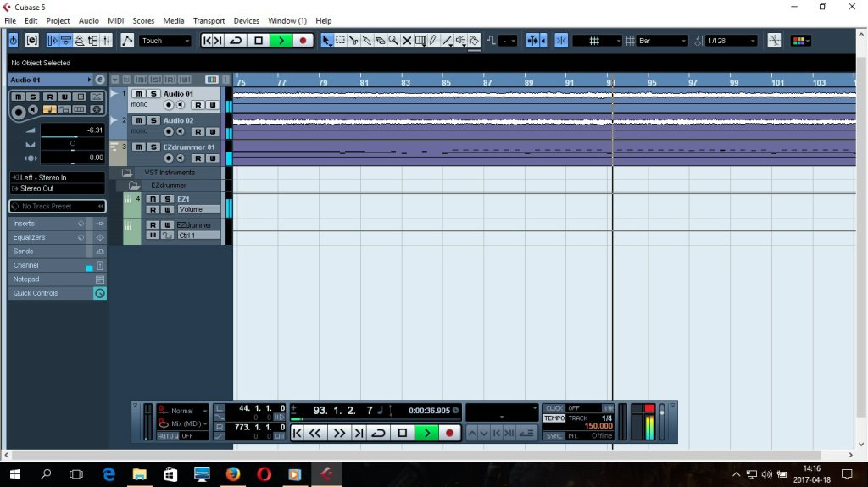This screenshot has height=487, width=868.
Task: Select the Object Selection arrow tool
Action: tap(326, 41)
